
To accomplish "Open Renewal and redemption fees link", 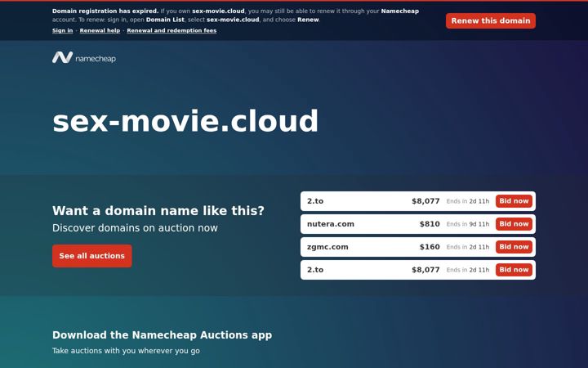I will [171, 31].
